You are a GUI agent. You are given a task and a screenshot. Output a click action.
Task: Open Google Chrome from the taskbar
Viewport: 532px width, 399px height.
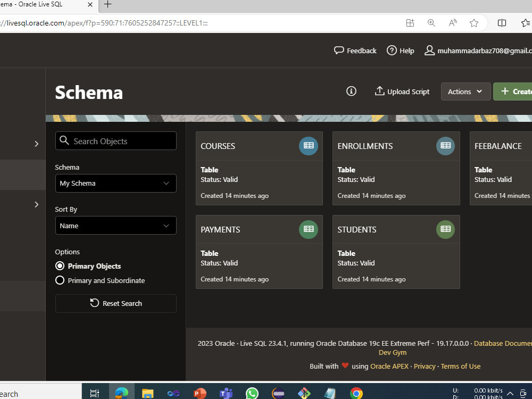point(356,394)
